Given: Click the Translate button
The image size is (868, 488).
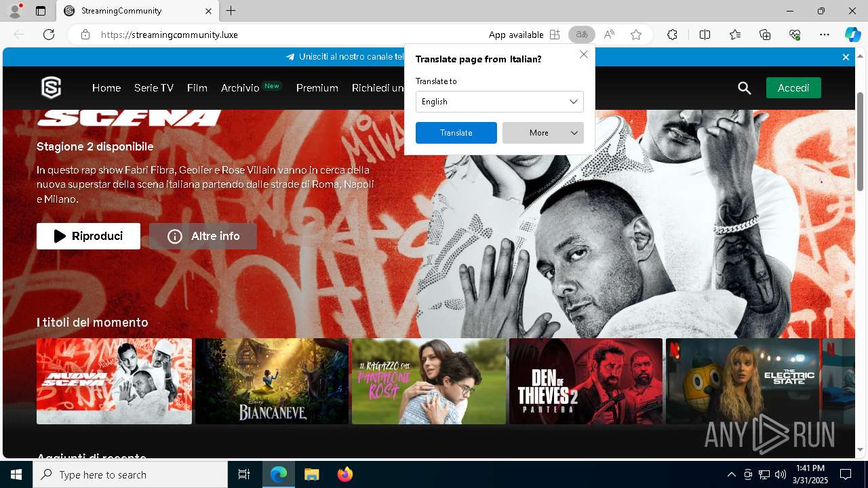Looking at the screenshot, I should point(456,133).
